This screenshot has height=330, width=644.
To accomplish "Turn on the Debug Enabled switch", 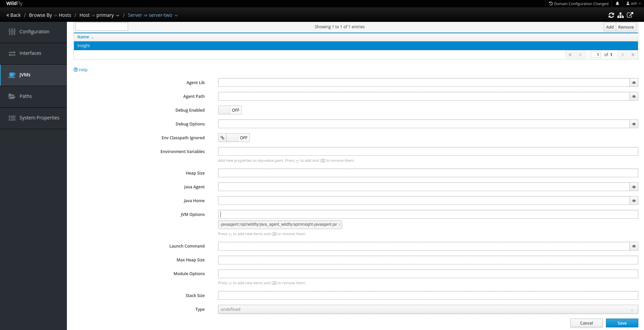I will coord(224,110).
